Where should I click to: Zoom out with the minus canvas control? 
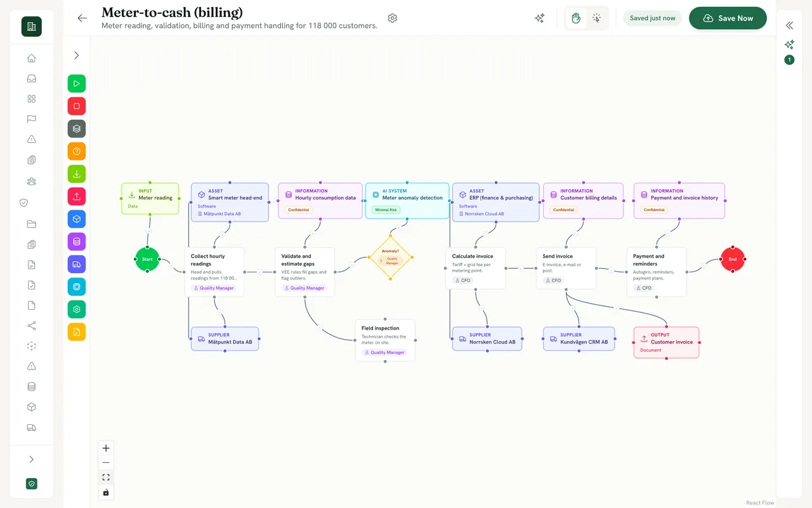click(106, 463)
